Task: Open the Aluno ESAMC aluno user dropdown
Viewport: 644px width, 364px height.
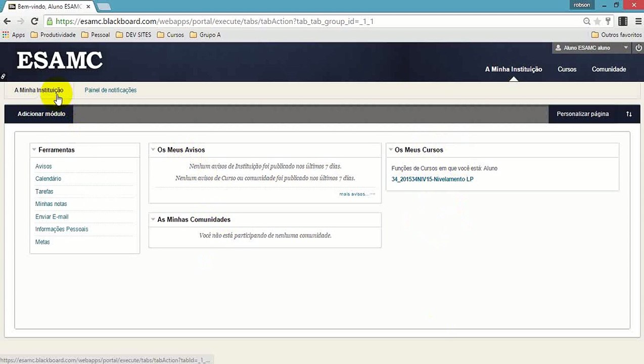Action: pyautogui.click(x=592, y=48)
